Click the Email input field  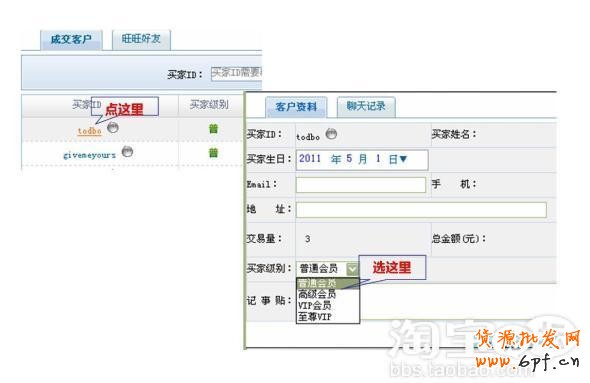(361, 185)
